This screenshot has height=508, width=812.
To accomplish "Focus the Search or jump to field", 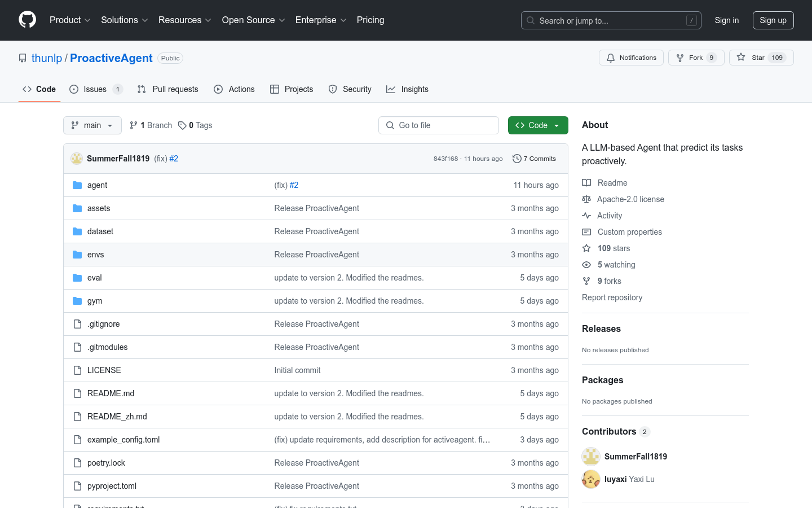I will (x=611, y=20).
